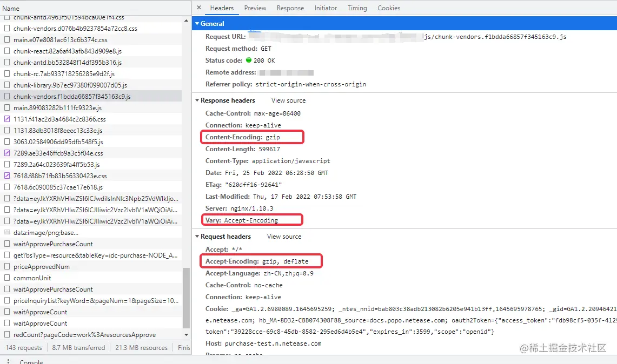Click file icon of redCount row
The width and height of the screenshot is (617, 364).
(x=7, y=334)
